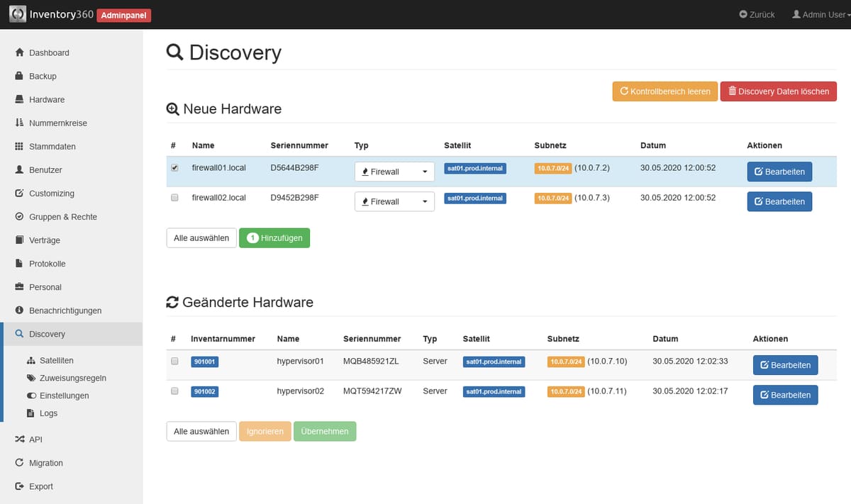This screenshot has height=504, width=851.
Task: Go to Einstellungen under Discovery
Action: (x=64, y=396)
